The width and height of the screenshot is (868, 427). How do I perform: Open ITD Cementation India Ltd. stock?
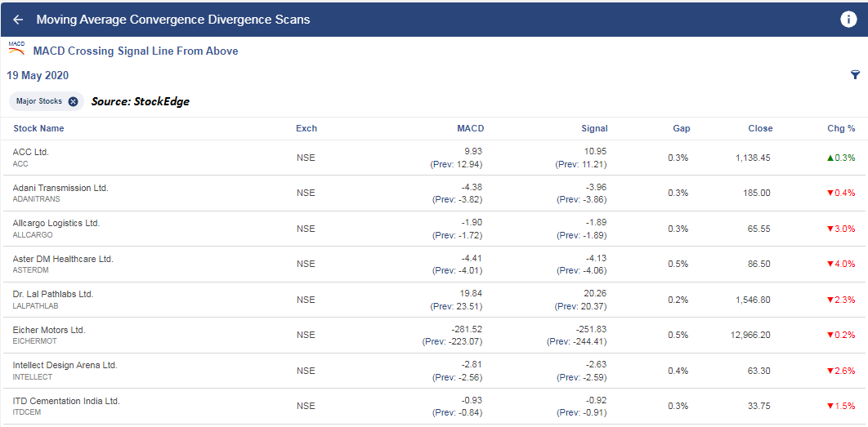pyautogui.click(x=434, y=406)
